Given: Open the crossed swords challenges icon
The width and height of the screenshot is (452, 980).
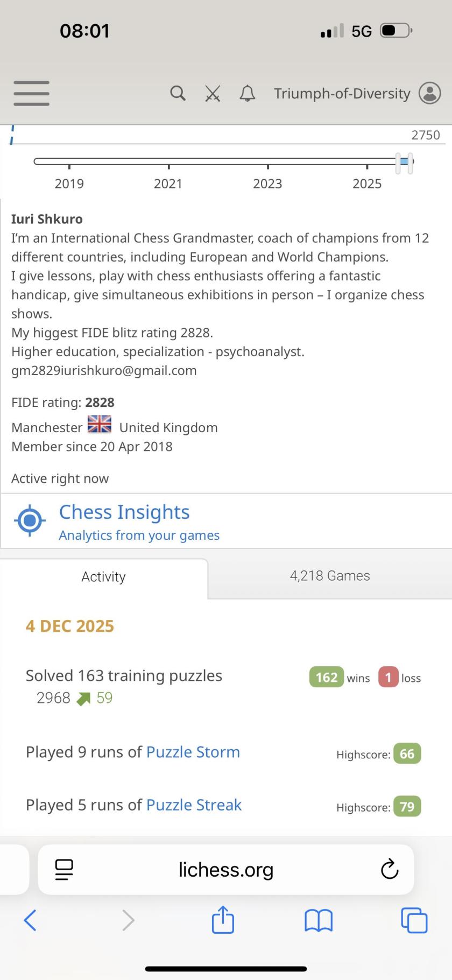Looking at the screenshot, I should click(213, 94).
